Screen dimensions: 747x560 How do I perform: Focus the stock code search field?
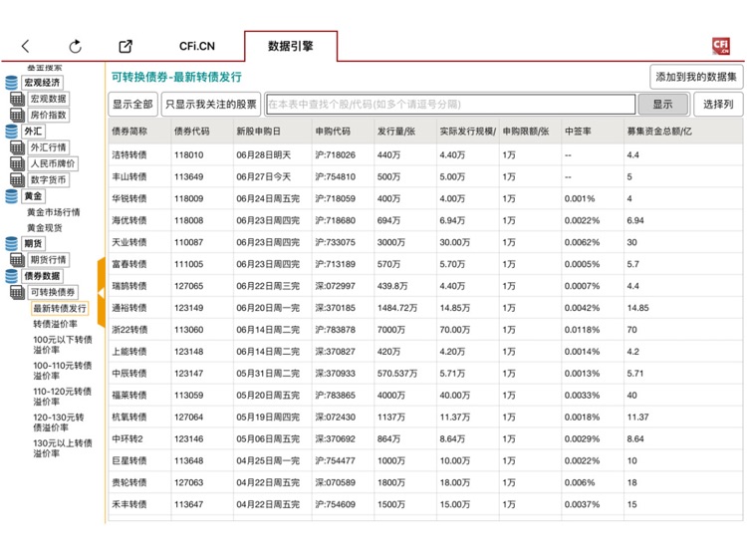(x=450, y=105)
